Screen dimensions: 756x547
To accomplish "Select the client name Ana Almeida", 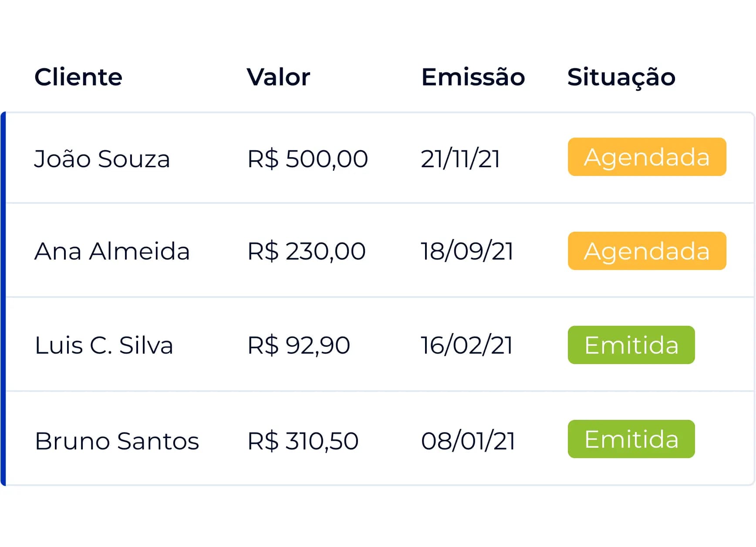I will 112,251.
